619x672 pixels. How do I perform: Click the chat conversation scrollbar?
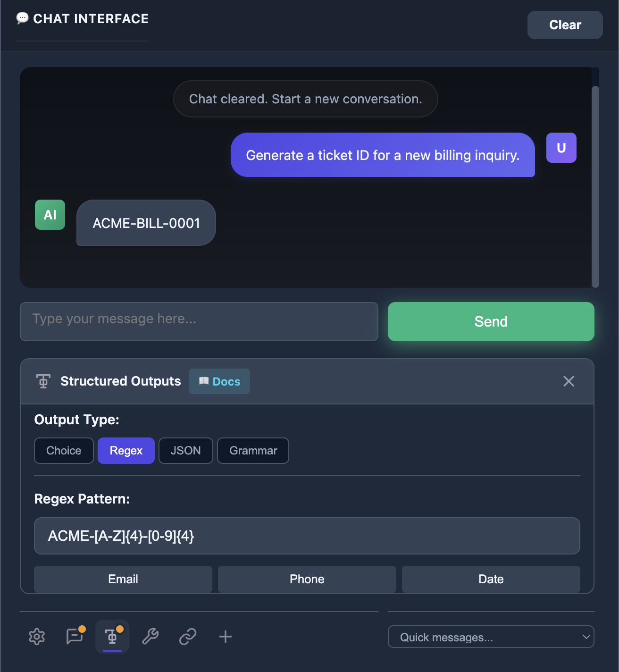595,186
